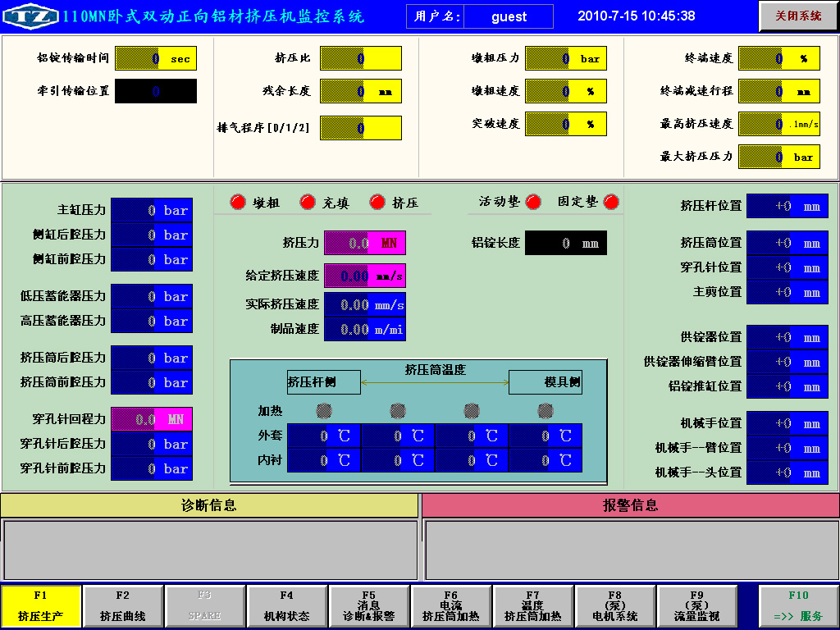The image size is (840, 630).
Task: Open F9 流量监视 pump page
Action: [x=697, y=606]
